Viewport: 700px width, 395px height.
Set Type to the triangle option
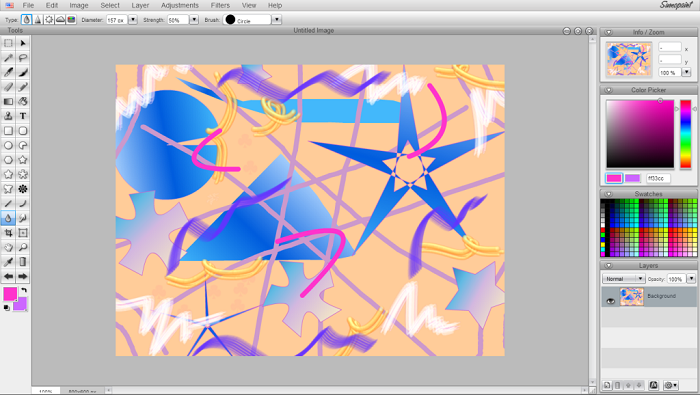point(38,20)
